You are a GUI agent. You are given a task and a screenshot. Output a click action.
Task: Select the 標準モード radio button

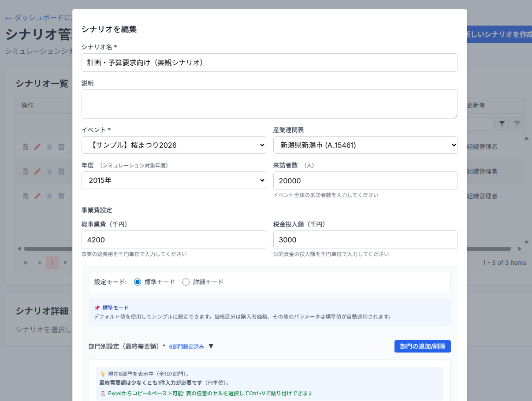coord(138,282)
